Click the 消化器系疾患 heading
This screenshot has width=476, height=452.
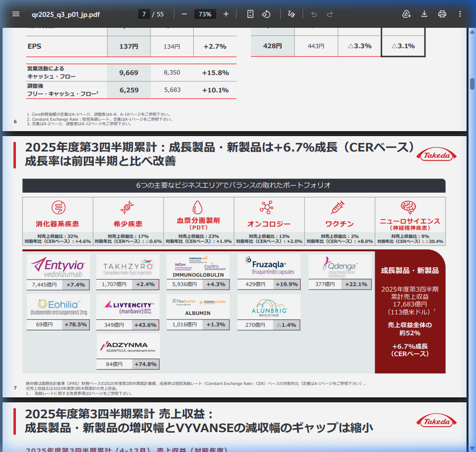[57, 224]
